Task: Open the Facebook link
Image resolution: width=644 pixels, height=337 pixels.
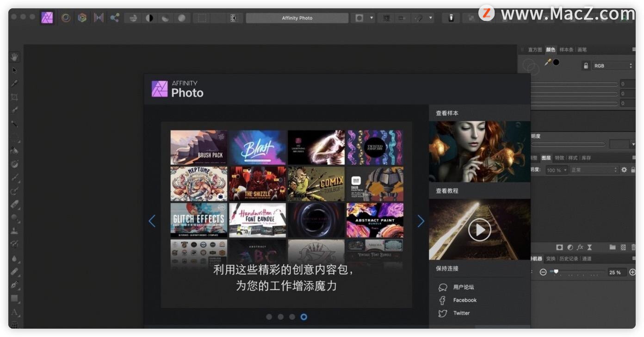Action: point(465,300)
